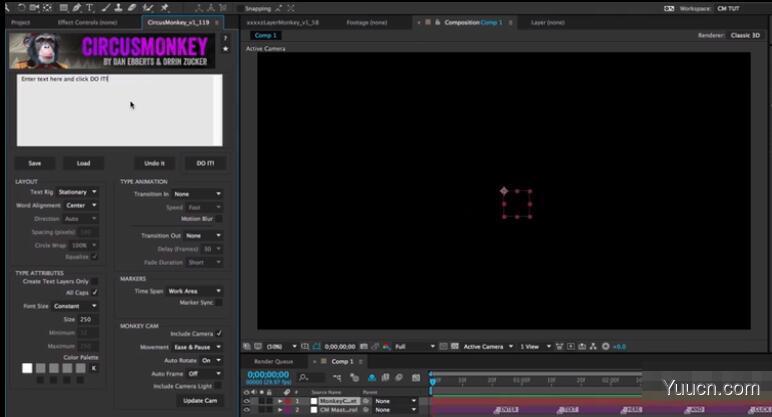
Task: Click the reset exposure icon
Action: 606,347
